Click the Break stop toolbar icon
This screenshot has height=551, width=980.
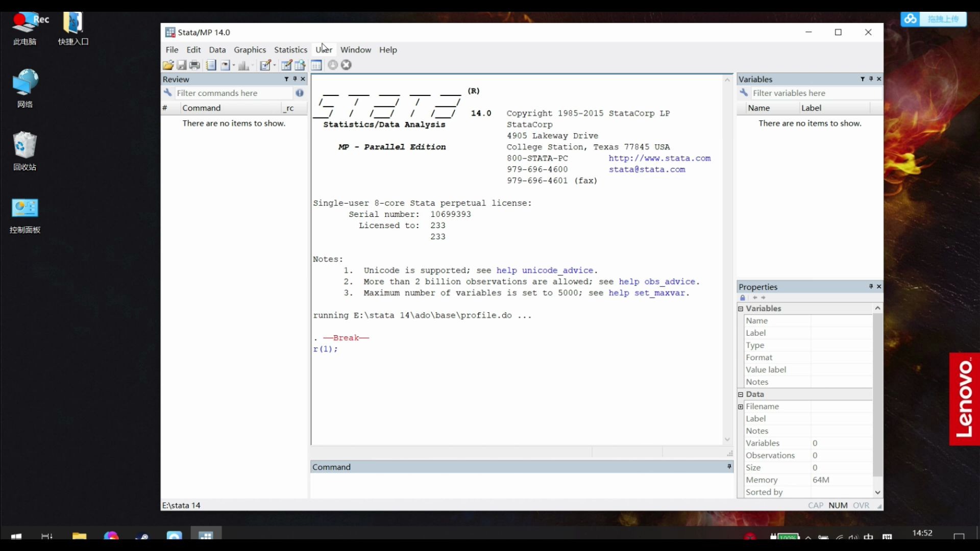point(346,65)
